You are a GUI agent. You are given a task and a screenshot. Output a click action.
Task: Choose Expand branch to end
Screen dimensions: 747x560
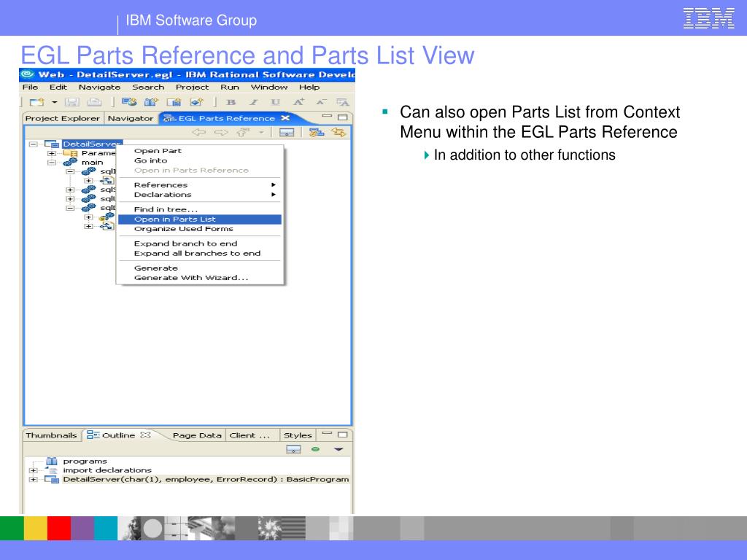(199, 244)
